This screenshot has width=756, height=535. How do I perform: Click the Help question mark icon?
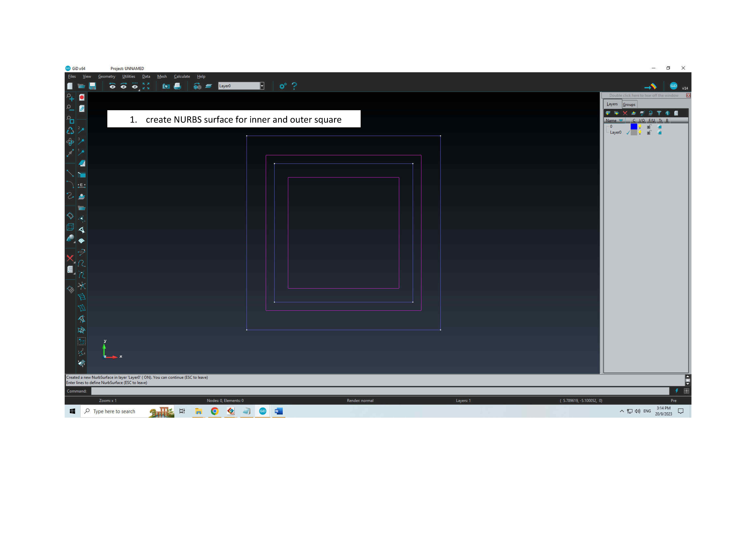tap(294, 86)
